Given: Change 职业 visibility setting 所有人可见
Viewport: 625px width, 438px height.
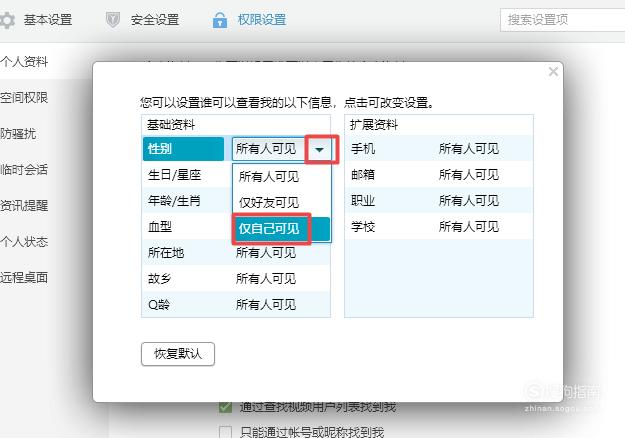Looking at the screenshot, I should click(x=469, y=201).
